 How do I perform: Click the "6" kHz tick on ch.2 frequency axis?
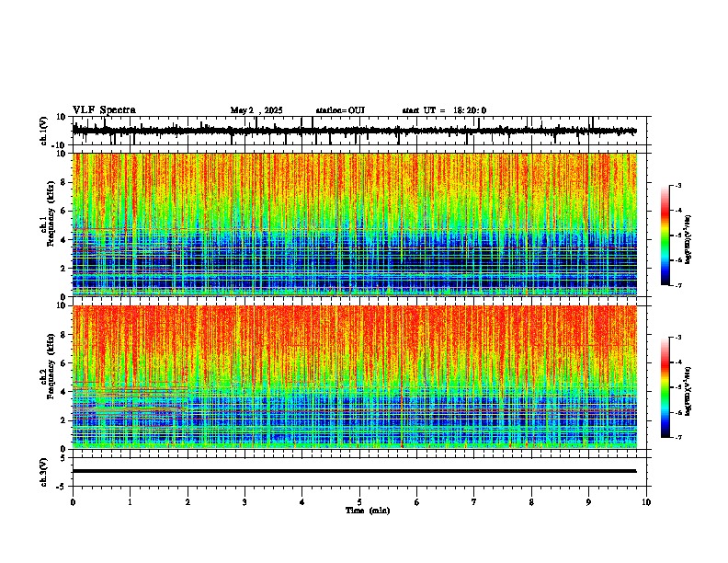click(x=65, y=363)
